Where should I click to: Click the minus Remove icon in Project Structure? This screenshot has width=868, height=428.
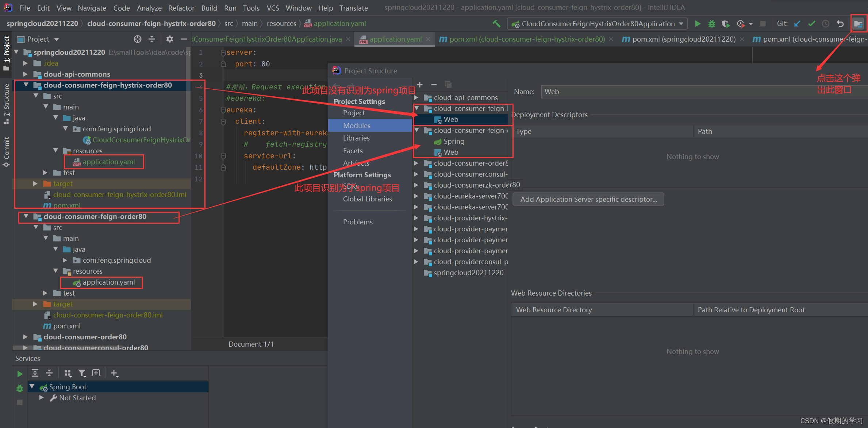[434, 85]
